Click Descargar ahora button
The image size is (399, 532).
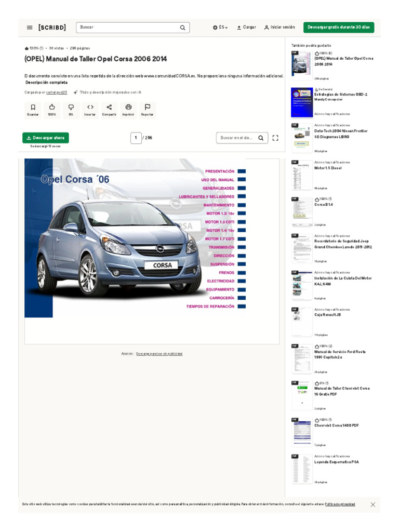click(x=46, y=138)
